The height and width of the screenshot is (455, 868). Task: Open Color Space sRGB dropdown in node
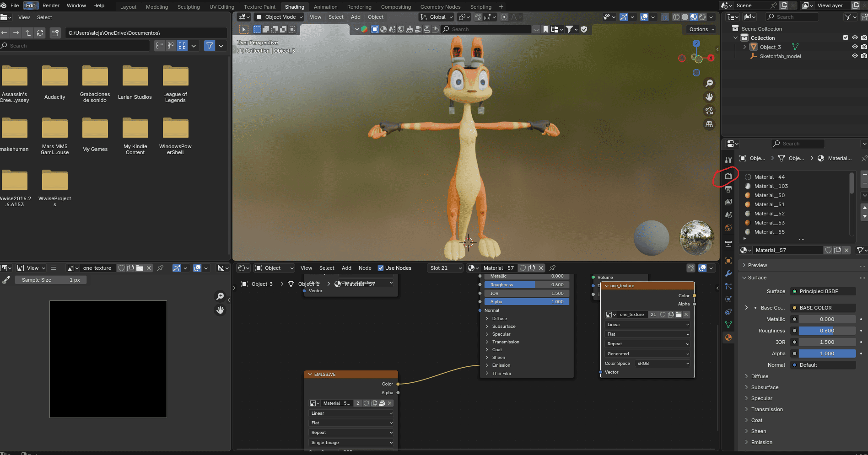[663, 363]
